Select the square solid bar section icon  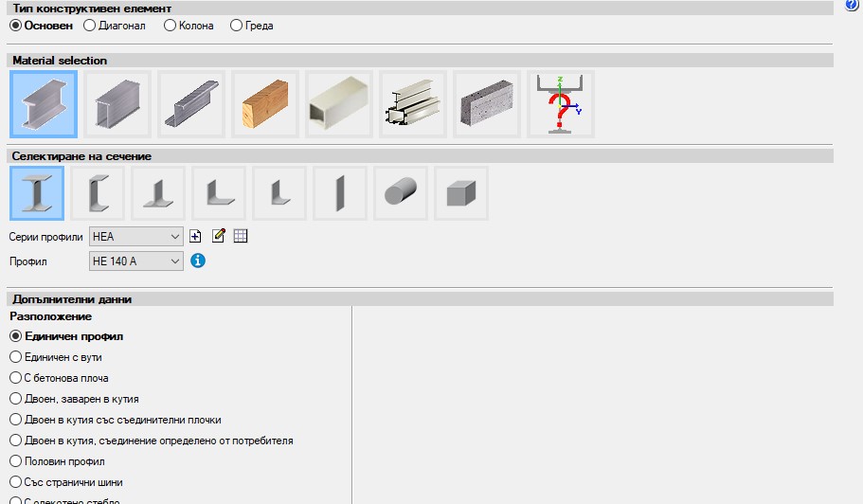460,193
